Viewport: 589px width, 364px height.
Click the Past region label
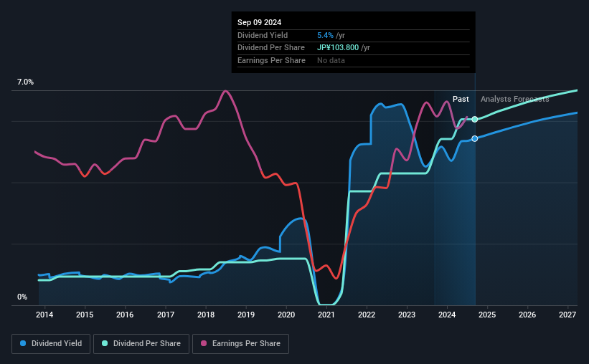(x=461, y=99)
